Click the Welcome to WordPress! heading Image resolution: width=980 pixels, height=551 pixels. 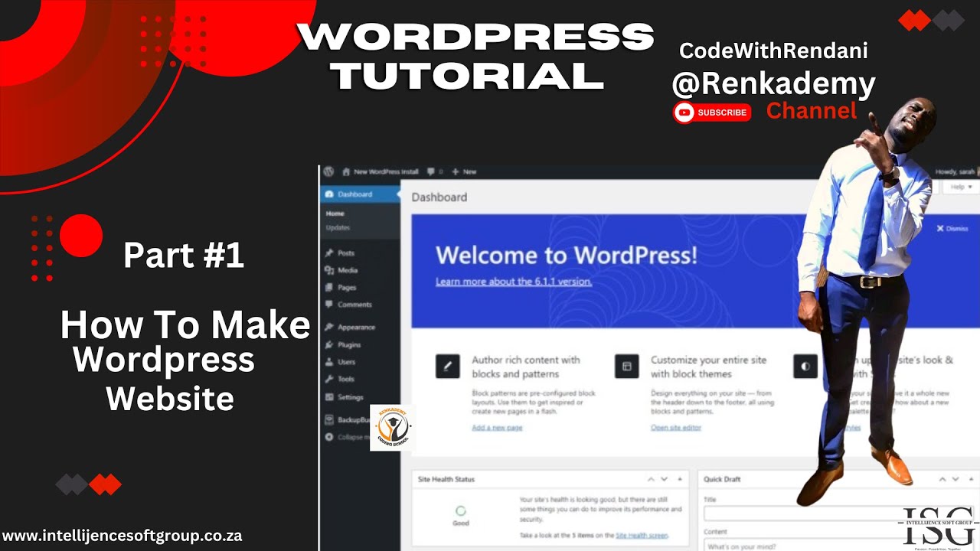567,255
